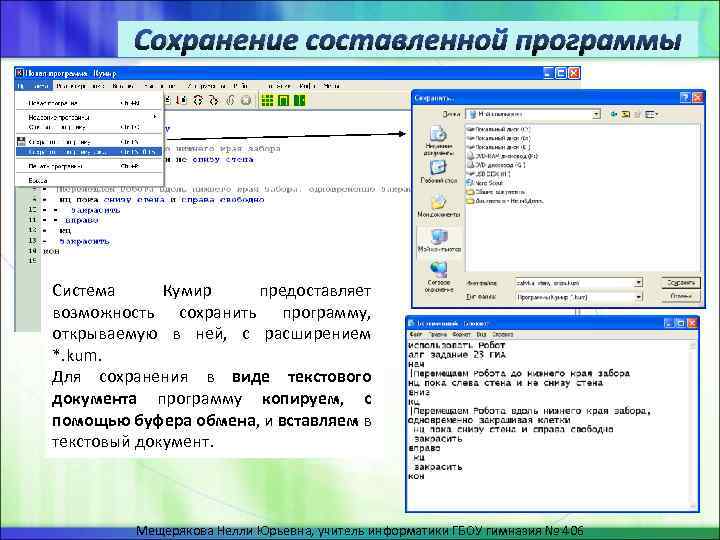
Task: Click the Notepad vertical scrollbar
Action: coord(692,424)
